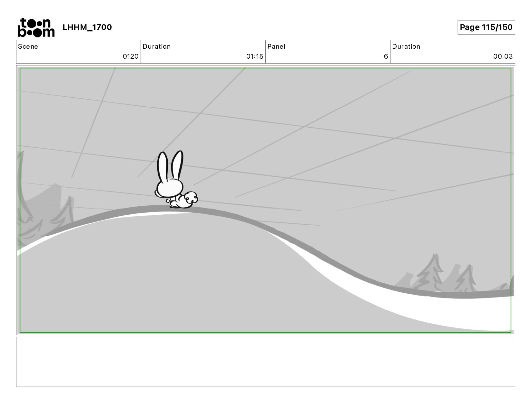Select the scene number 0120
Viewport: 532px width, 411px height.
coord(131,56)
